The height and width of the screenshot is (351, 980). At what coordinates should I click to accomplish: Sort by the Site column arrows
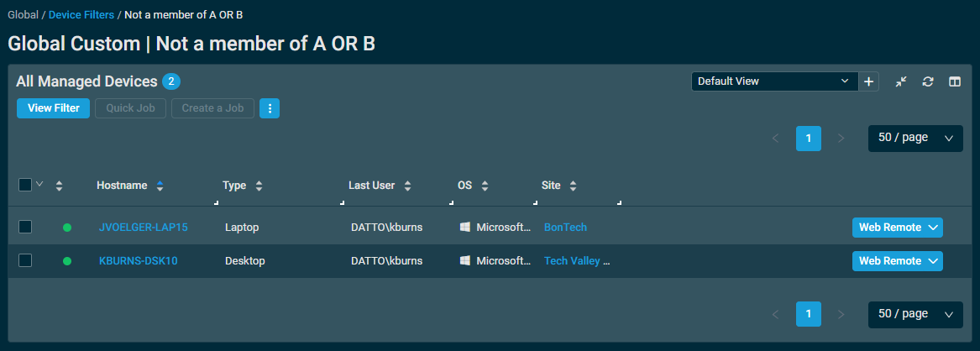[573, 186]
